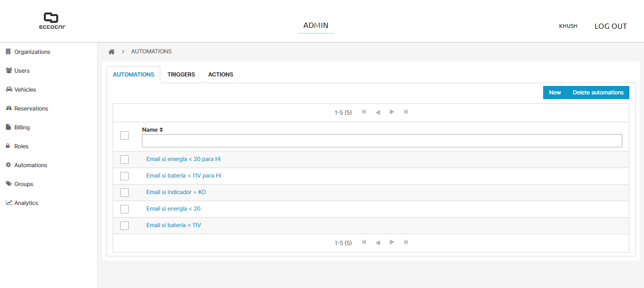Check the 'Email si indicador = KO' row
This screenshot has height=288, width=644.
(124, 193)
